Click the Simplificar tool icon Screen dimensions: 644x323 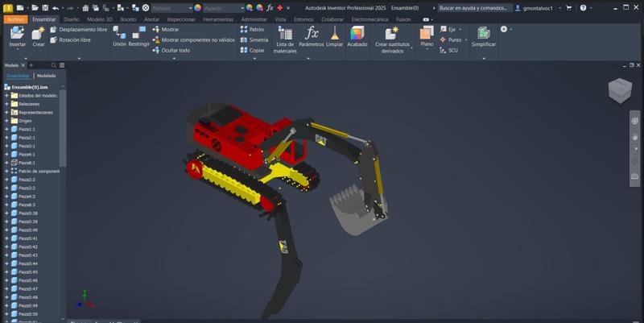484,36
